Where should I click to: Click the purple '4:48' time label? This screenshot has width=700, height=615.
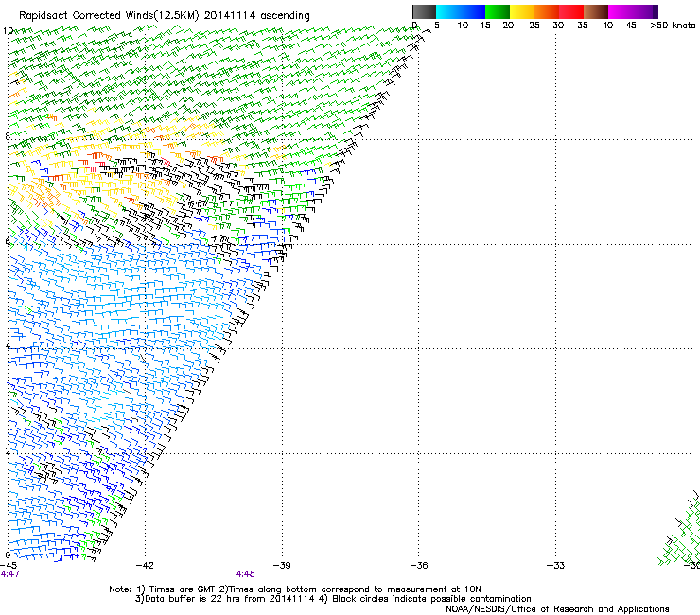click(246, 574)
